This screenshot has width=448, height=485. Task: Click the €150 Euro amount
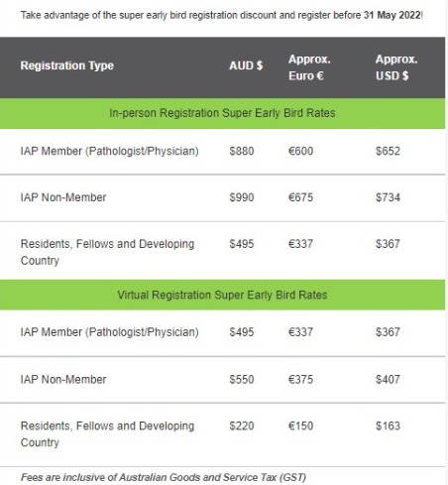click(300, 425)
